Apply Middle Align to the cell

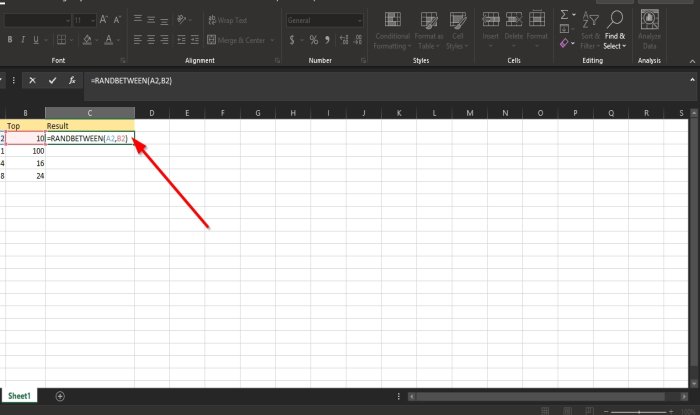point(151,19)
